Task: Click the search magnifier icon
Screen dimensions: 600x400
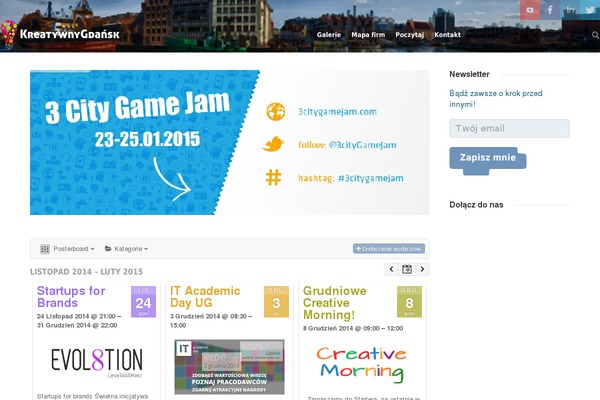Action: (x=595, y=35)
